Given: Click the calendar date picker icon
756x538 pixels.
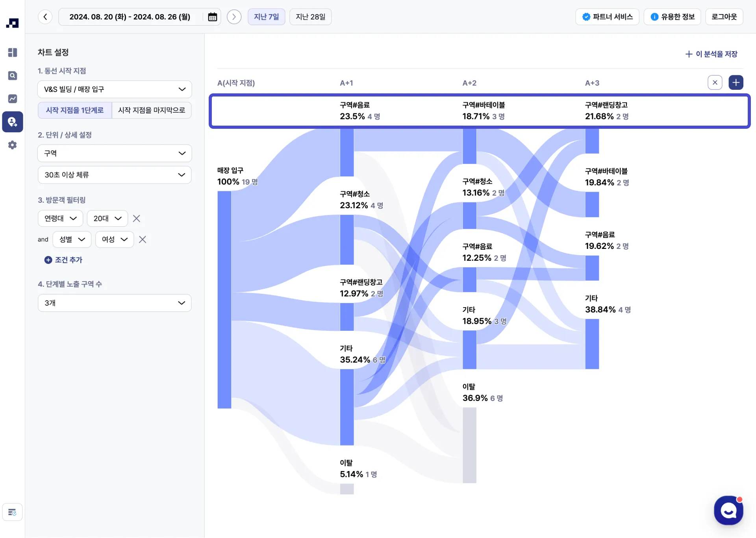Looking at the screenshot, I should pyautogui.click(x=212, y=17).
